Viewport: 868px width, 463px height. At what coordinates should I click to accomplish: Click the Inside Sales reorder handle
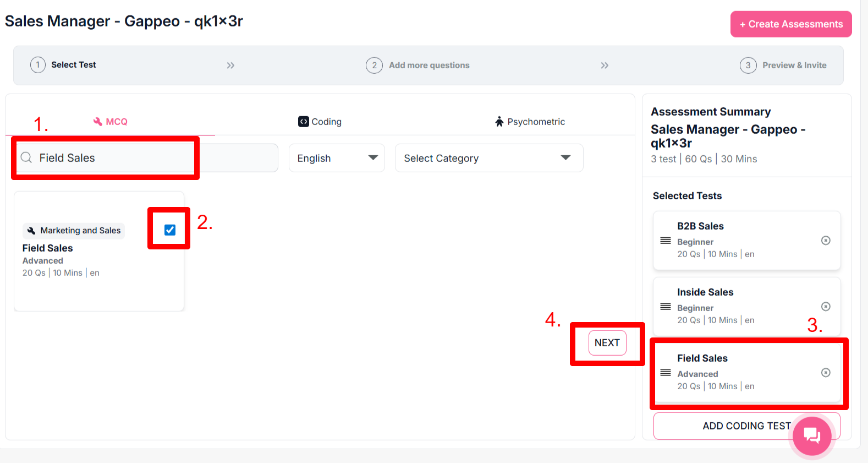[x=666, y=307]
